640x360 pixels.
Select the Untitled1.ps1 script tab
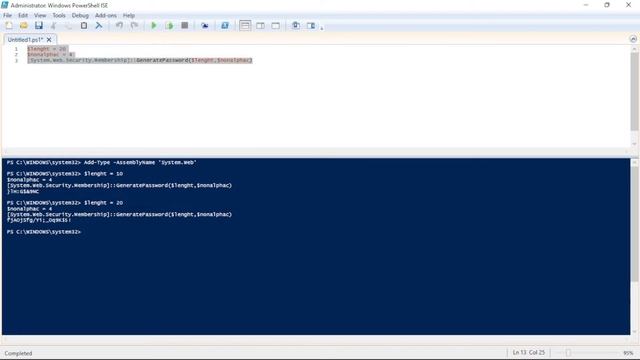coord(25,40)
